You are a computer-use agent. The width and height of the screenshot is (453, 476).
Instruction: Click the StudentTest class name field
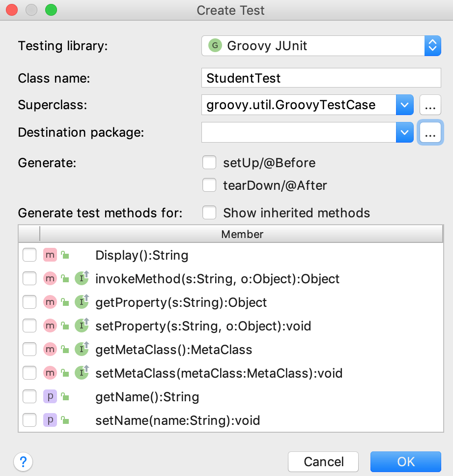(x=322, y=77)
